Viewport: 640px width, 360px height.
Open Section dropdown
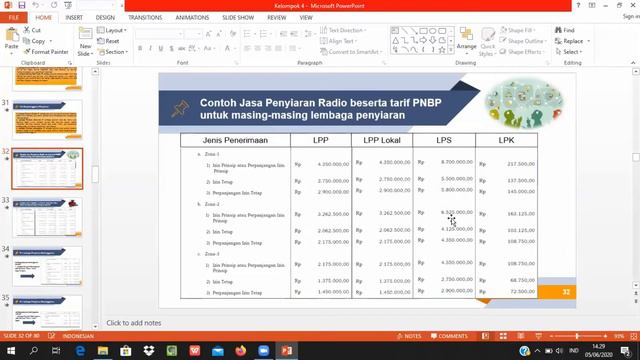(x=113, y=52)
